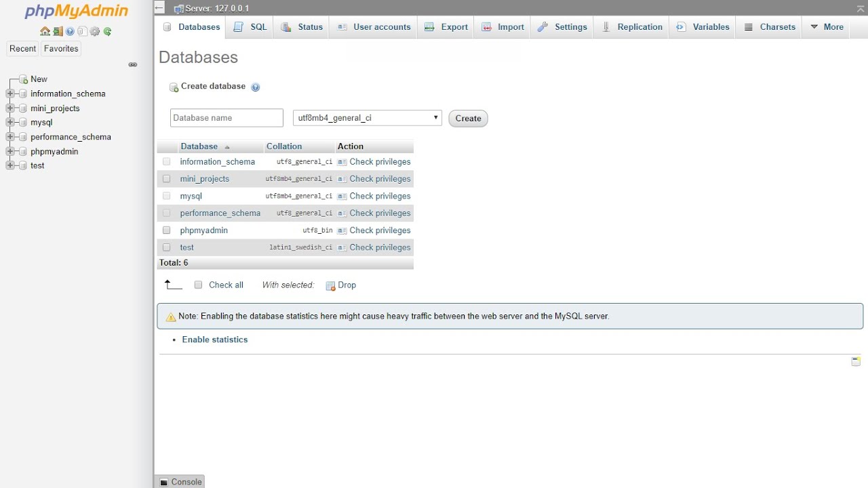
Task: Click the database icon beside performance_schema in tree
Action: pos(23,137)
